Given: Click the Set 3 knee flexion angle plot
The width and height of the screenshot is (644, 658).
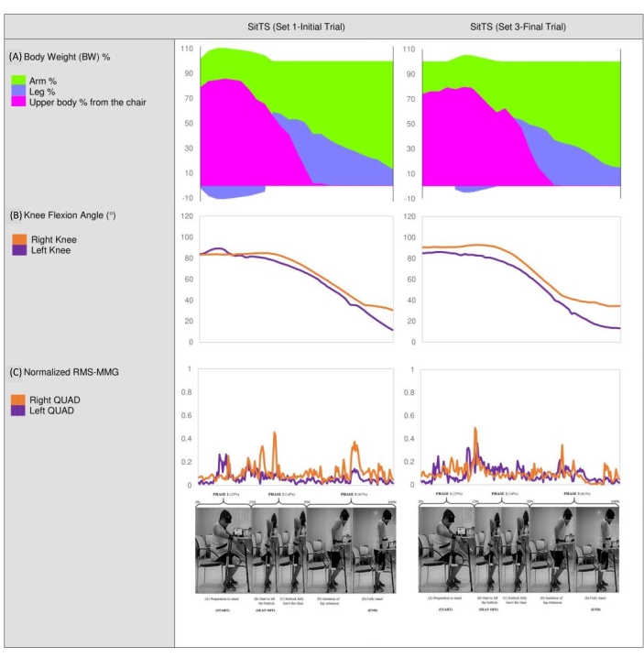Looking at the screenshot, I should [x=521, y=280].
